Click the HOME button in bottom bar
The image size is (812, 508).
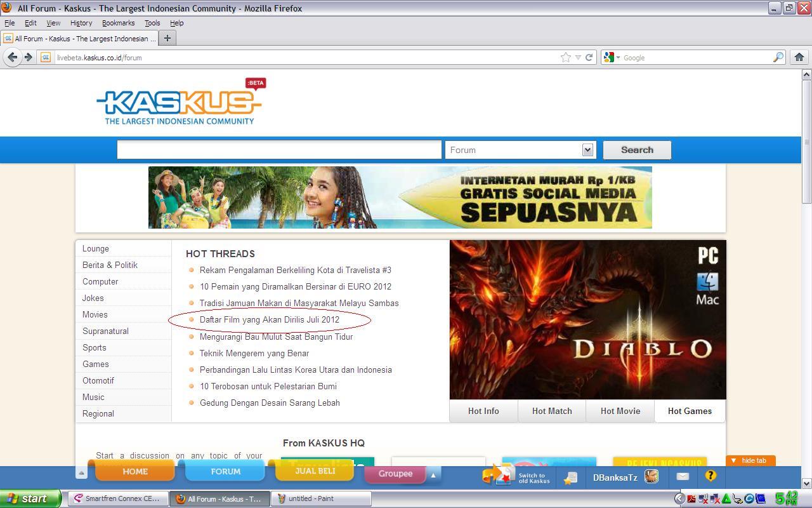coord(135,471)
